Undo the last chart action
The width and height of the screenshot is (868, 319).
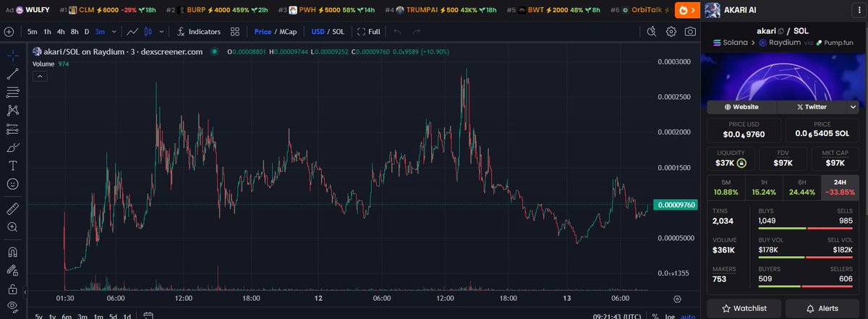tap(396, 32)
